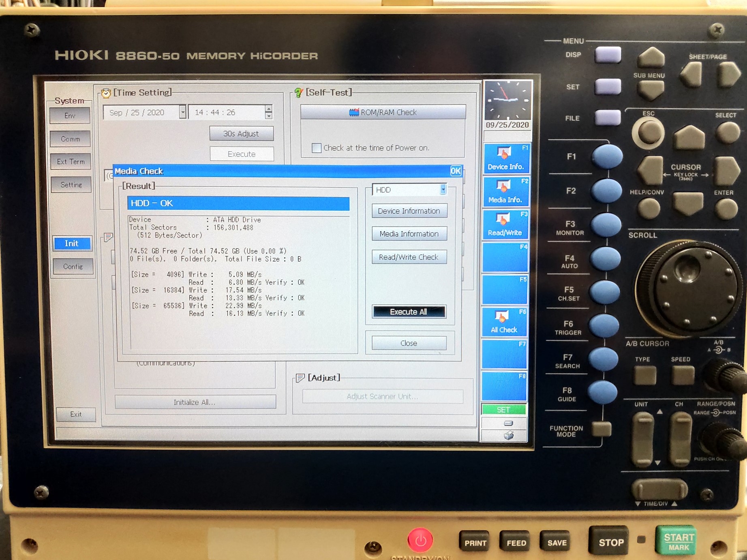Click the Adjust Scanner Unit... button
The height and width of the screenshot is (560, 747).
tap(382, 396)
